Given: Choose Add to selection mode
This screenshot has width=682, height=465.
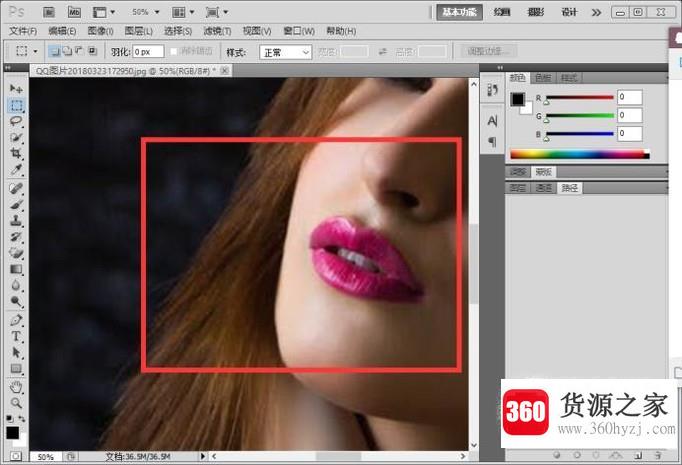Looking at the screenshot, I should pyautogui.click(x=67, y=51).
